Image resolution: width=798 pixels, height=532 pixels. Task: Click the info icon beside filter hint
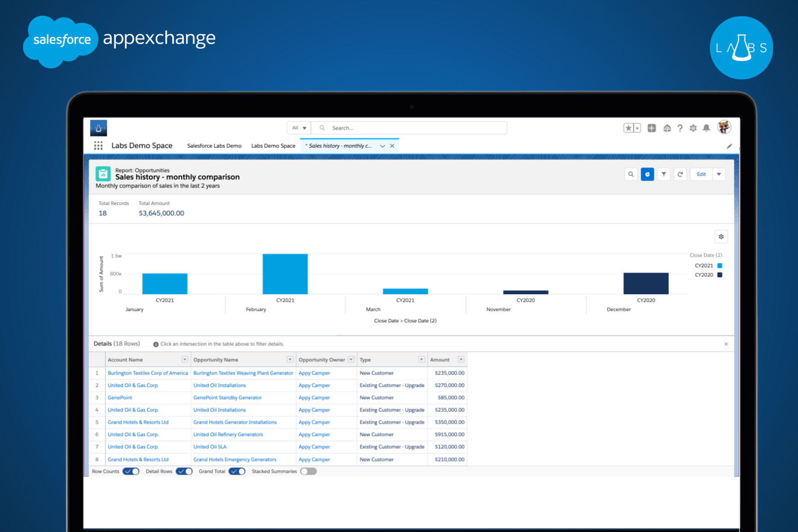pos(156,344)
